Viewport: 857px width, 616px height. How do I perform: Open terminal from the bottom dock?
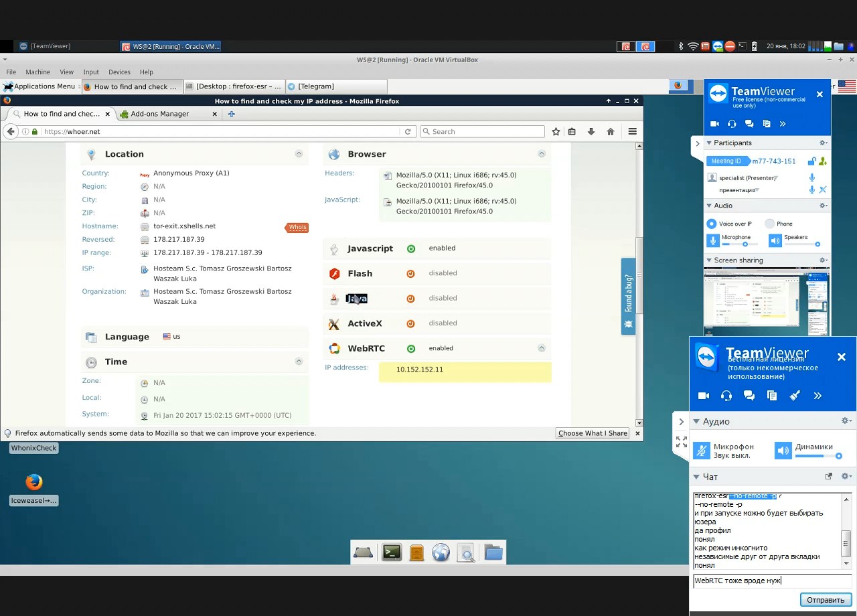(x=391, y=552)
